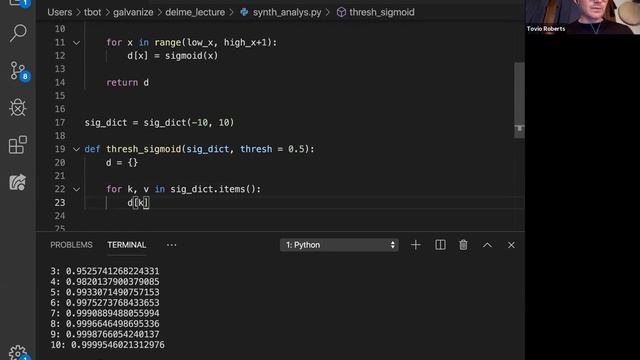Maximize the panel with up chevron
Image resolution: width=640 pixels, height=360 pixels.
(x=487, y=245)
